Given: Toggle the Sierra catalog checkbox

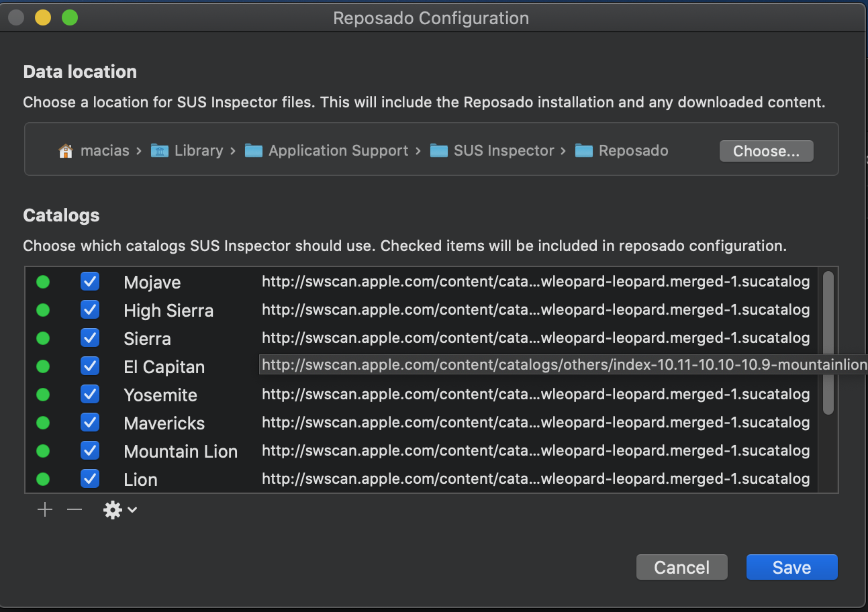Looking at the screenshot, I should (90, 338).
